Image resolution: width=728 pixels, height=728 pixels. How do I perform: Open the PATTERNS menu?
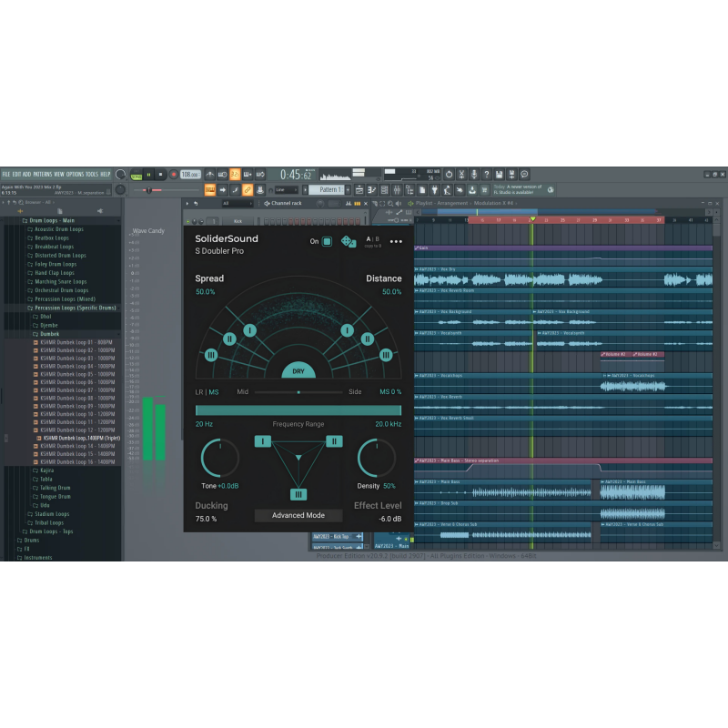(x=42, y=175)
